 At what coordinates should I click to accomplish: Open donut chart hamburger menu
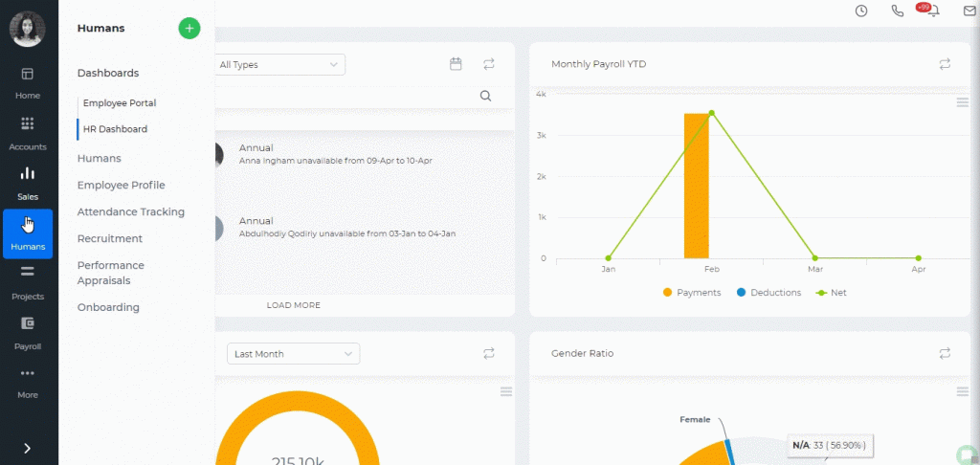point(506,391)
